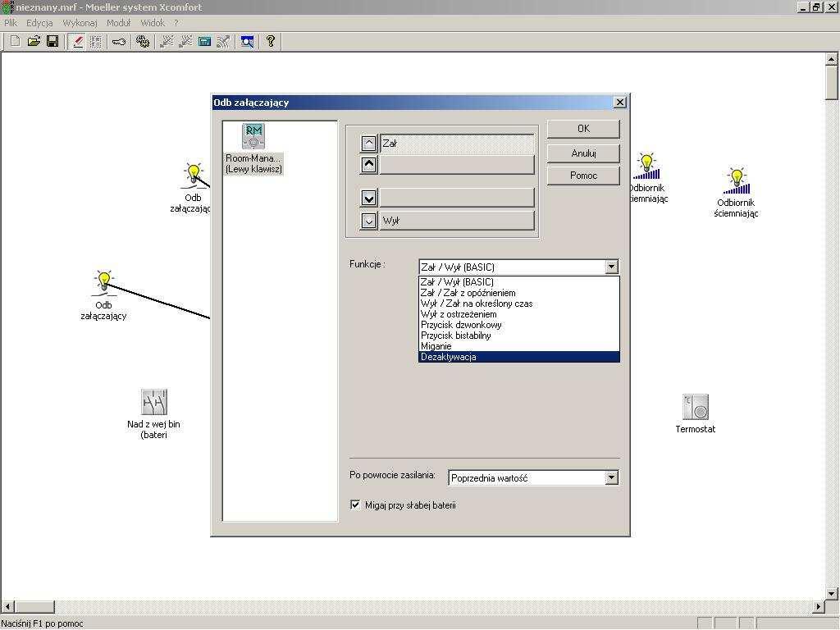
Task: Click the Wył action field
Action: click(457, 221)
